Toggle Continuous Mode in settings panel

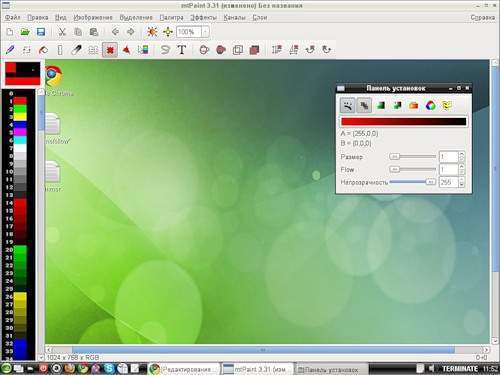tap(347, 106)
